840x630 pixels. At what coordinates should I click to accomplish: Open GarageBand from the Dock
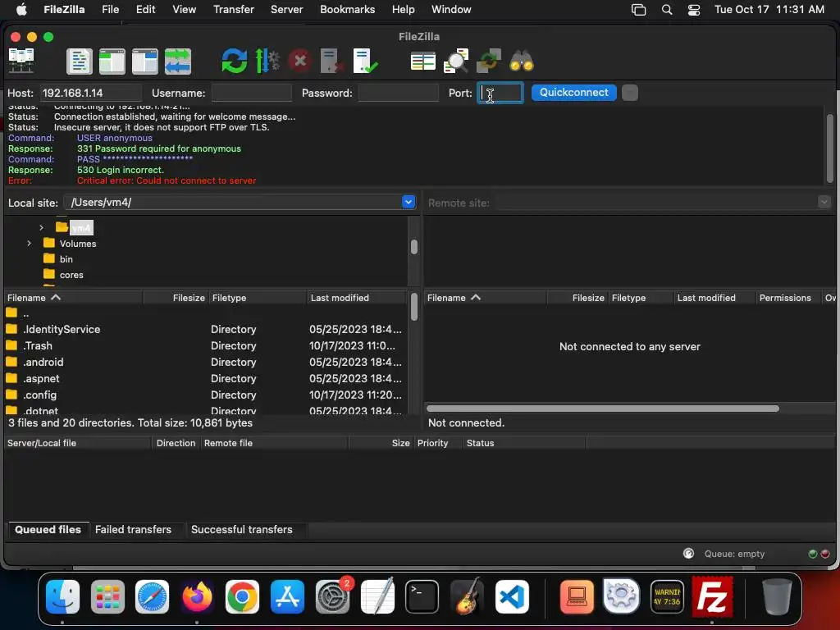coord(467,596)
